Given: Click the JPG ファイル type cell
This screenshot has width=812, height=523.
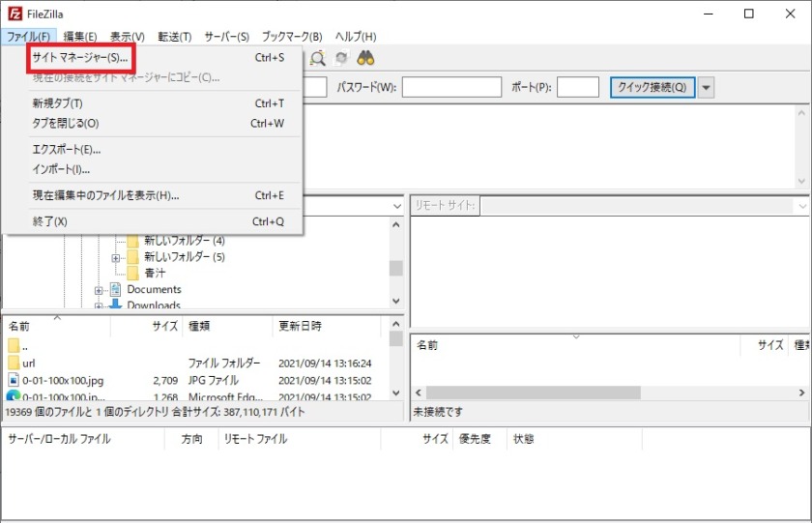Looking at the screenshot, I should pos(214,381).
